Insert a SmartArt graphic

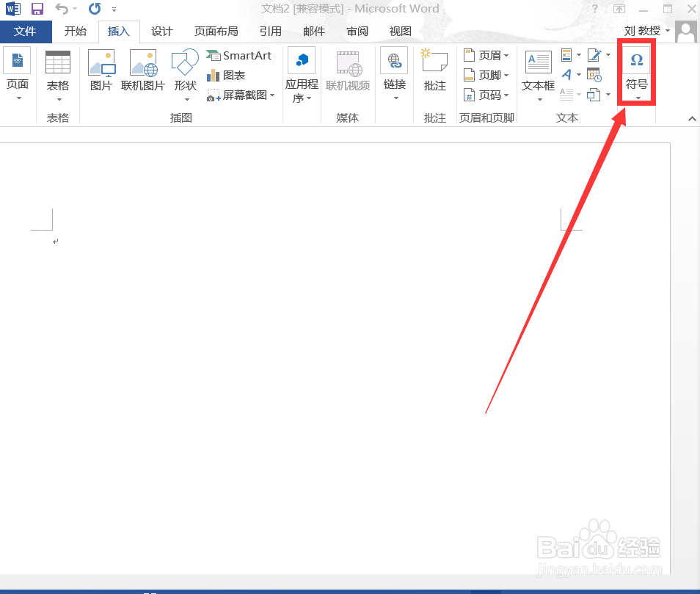click(240, 55)
